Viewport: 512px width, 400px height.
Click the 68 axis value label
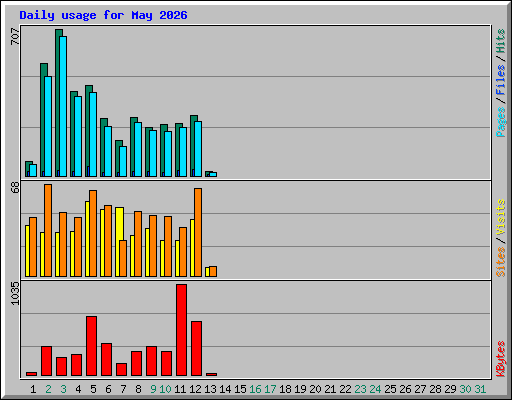coord(15,187)
